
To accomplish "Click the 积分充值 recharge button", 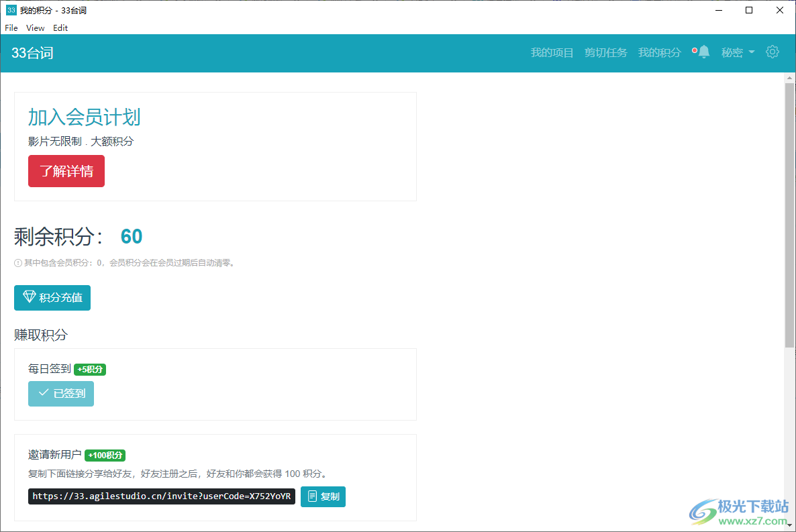I will [x=52, y=297].
